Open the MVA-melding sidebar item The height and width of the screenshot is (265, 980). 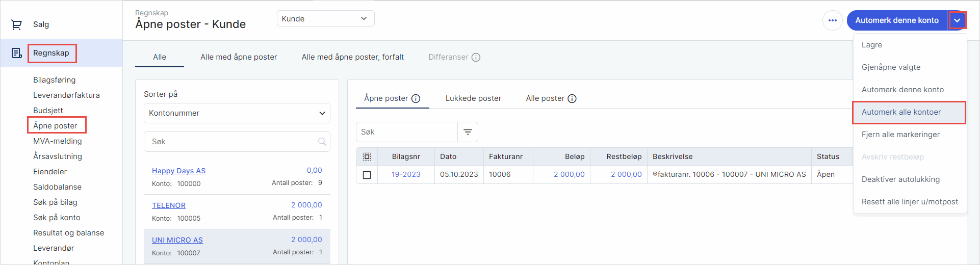pyautogui.click(x=57, y=141)
